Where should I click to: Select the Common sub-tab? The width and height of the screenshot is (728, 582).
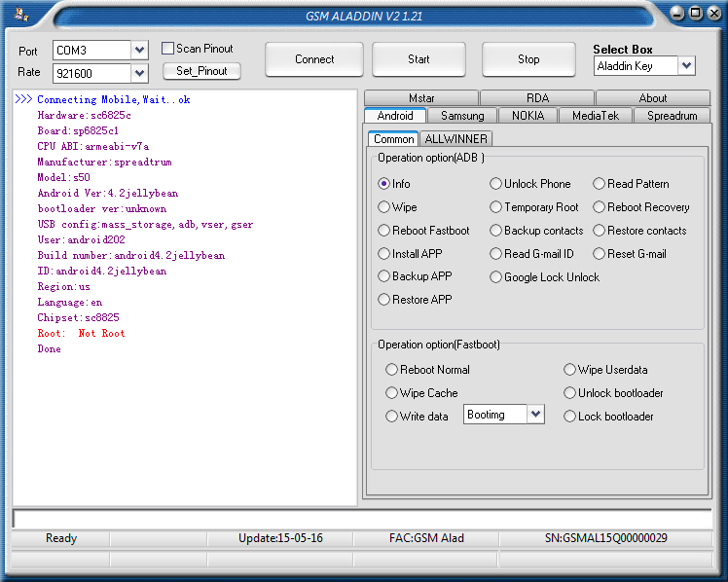[x=393, y=139]
